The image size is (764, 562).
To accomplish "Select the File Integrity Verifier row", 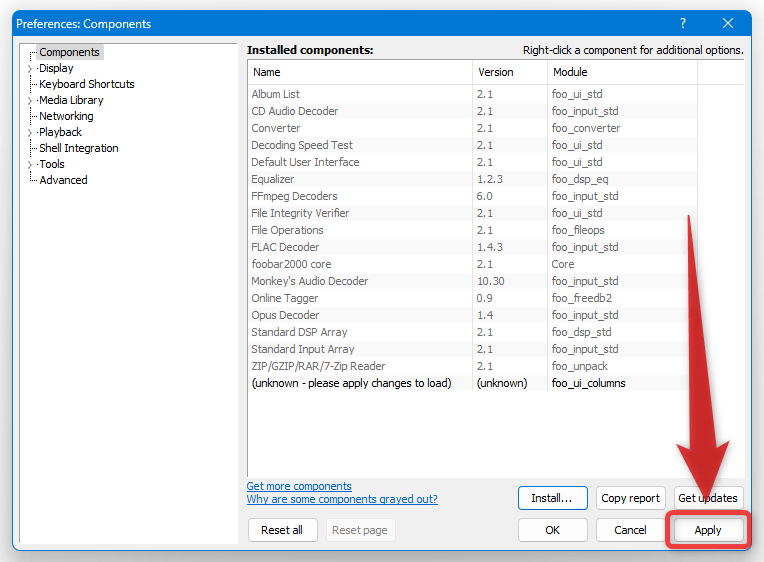I will click(x=473, y=213).
